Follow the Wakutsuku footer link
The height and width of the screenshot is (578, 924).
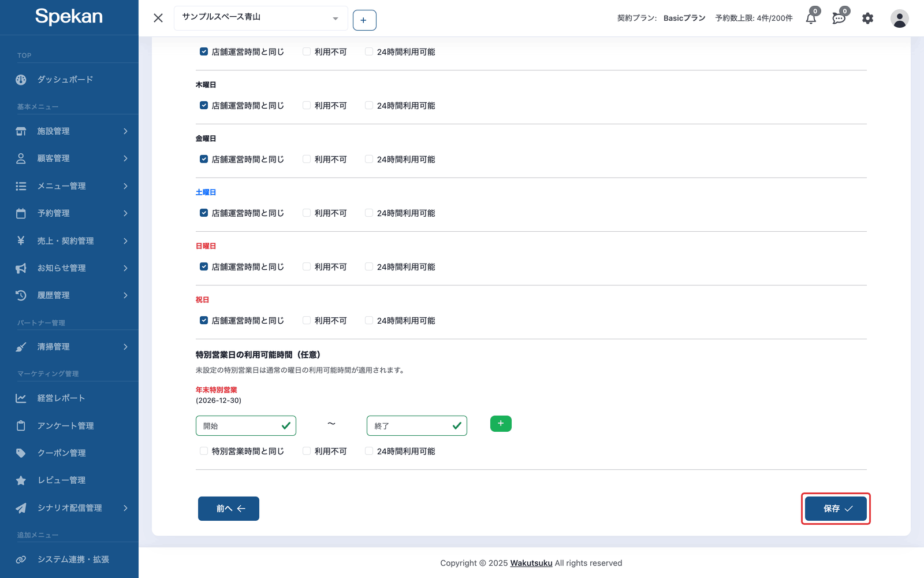point(531,563)
